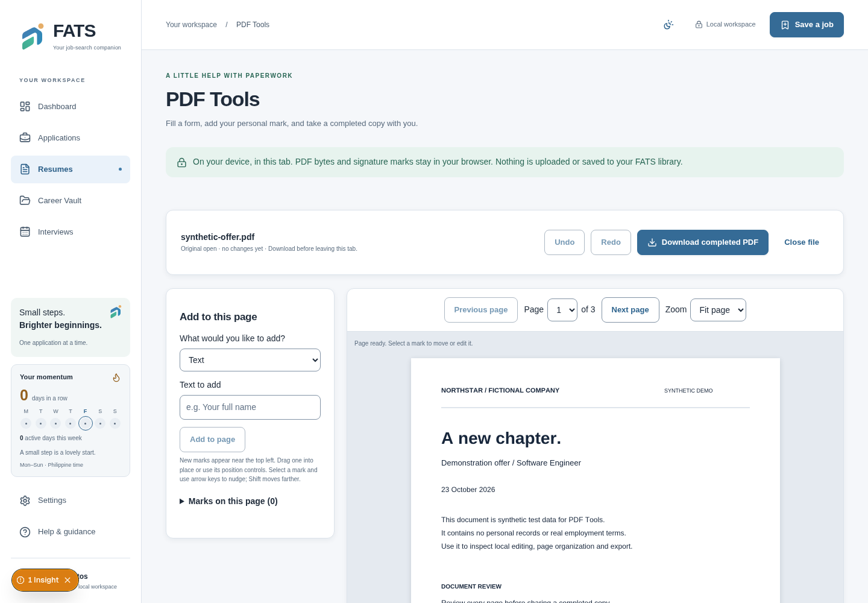Click the 'PDF Tools' breadcrumb
Viewport: 868px width, 603px height.
tap(253, 25)
